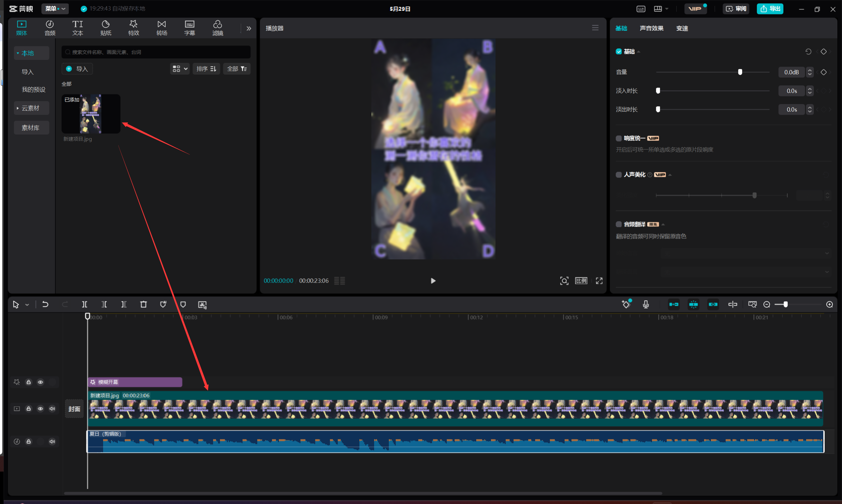The width and height of the screenshot is (842, 504).
Task: Toggle linkage link button in timeline toolbar
Action: tap(713, 304)
